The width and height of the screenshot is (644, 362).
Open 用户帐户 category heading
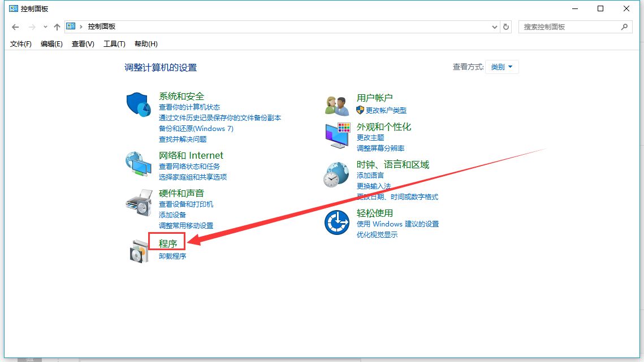coord(374,98)
